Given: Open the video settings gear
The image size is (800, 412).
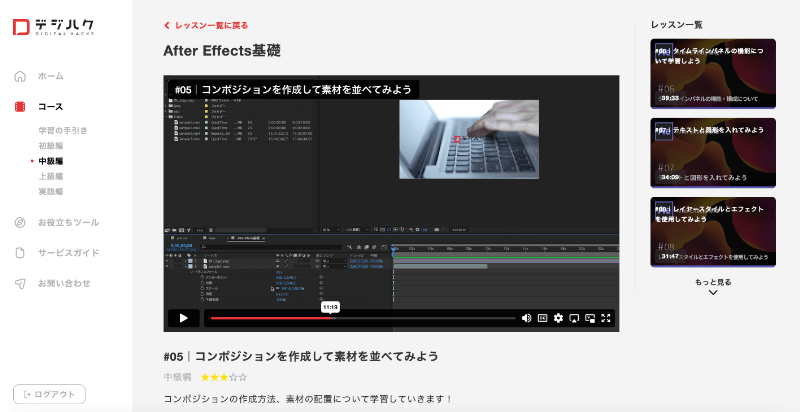Looking at the screenshot, I should click(559, 318).
